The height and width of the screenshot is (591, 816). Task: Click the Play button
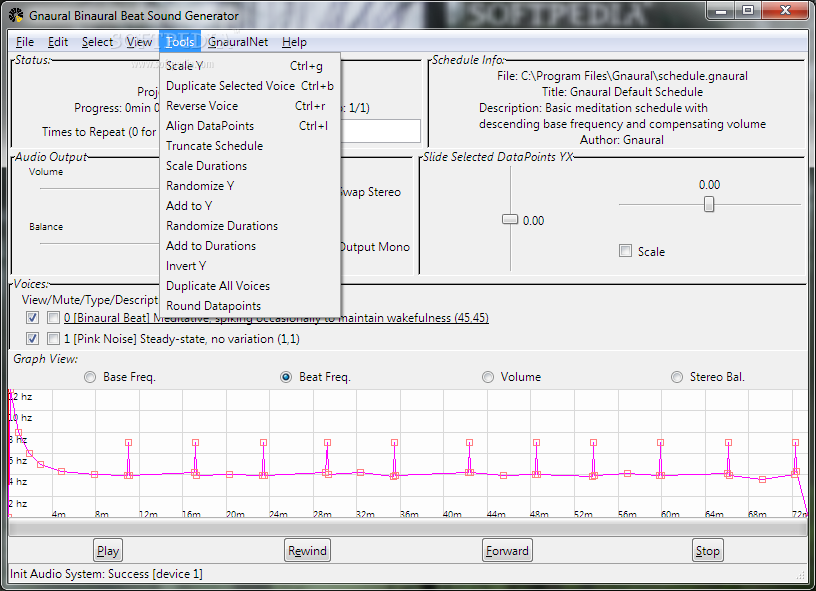[108, 550]
